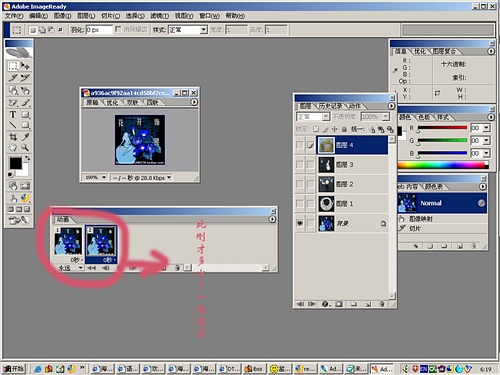The image size is (500, 375).
Task: Select the Normal row in Web Content panel
Action: (x=442, y=203)
